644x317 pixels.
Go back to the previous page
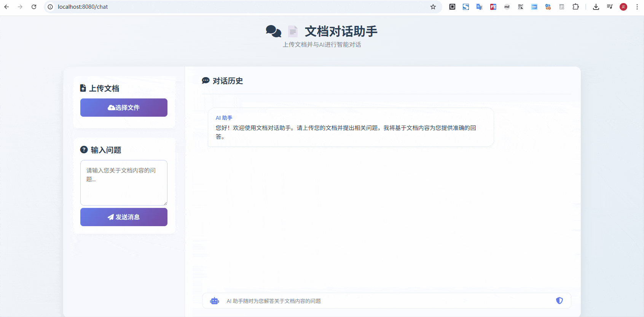(x=6, y=7)
